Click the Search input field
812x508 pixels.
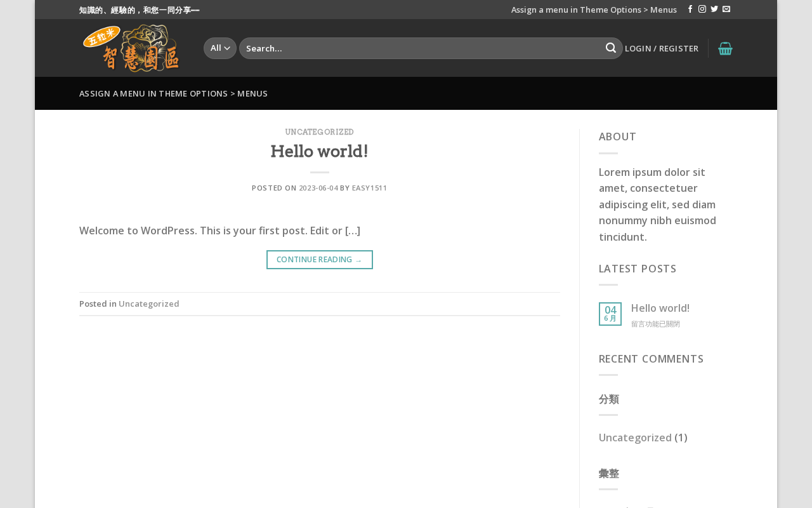click(x=422, y=48)
